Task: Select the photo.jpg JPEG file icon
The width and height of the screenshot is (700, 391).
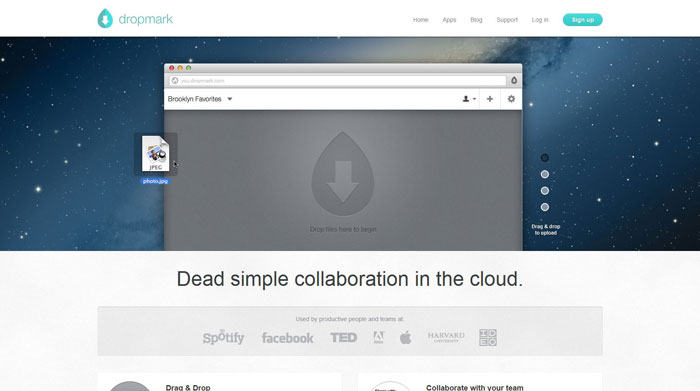Action: [155, 154]
